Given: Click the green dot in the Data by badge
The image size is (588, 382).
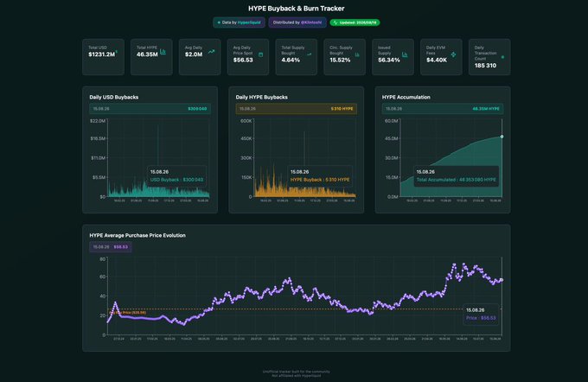Looking at the screenshot, I should tap(219, 22).
